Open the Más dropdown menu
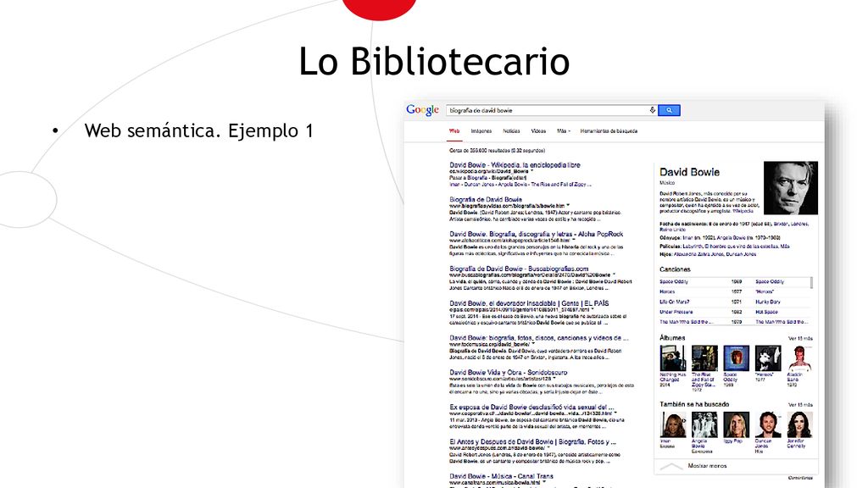The height and width of the screenshot is (488, 868). click(563, 131)
